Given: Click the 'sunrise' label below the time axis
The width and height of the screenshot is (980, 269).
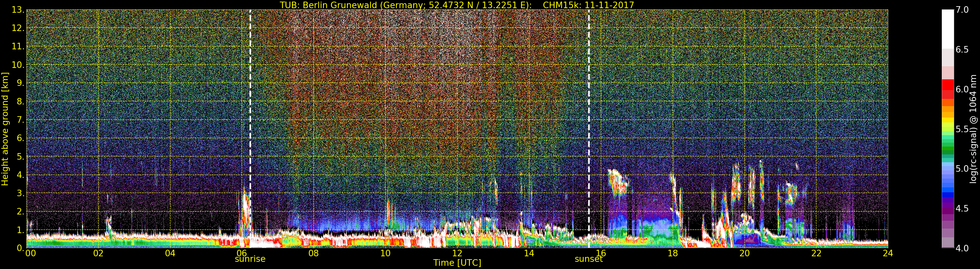Looking at the screenshot, I should pyautogui.click(x=250, y=259).
